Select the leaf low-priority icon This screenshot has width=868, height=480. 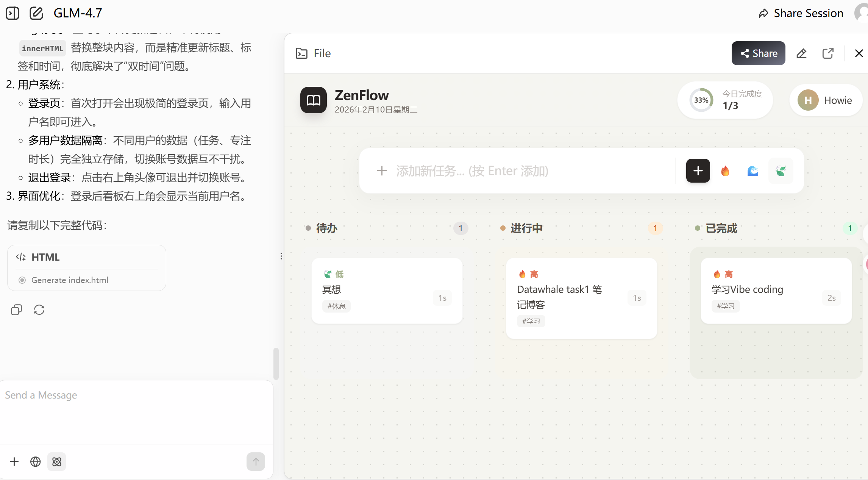pyautogui.click(x=781, y=171)
